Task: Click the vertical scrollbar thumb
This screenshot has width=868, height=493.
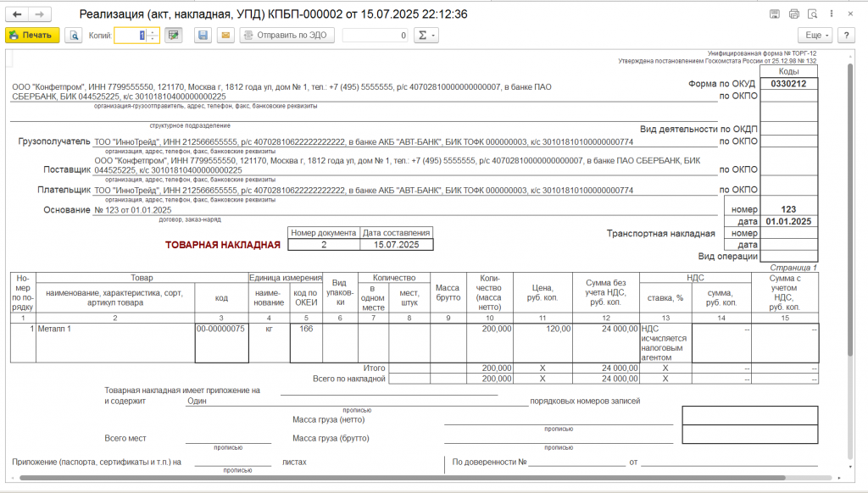Action: pos(850,210)
